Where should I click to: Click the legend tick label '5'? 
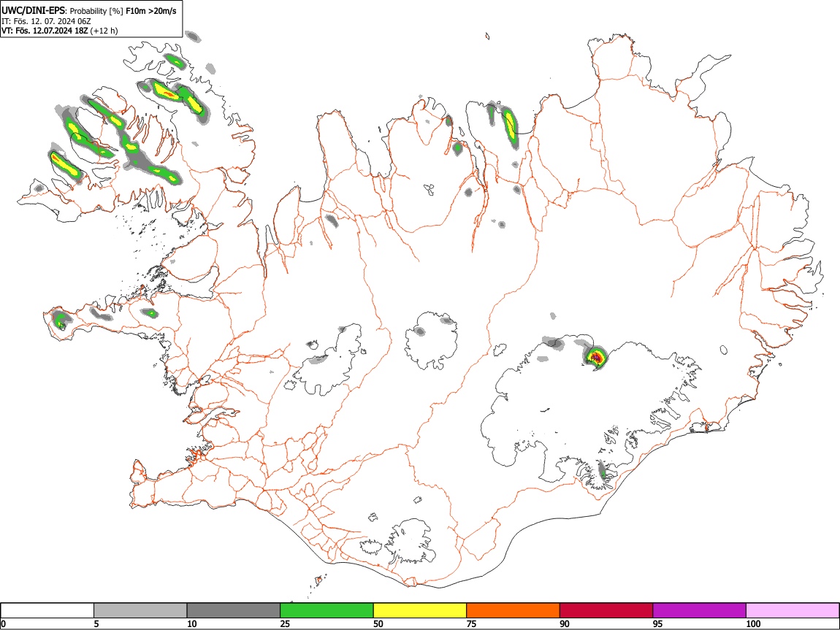[x=96, y=624]
